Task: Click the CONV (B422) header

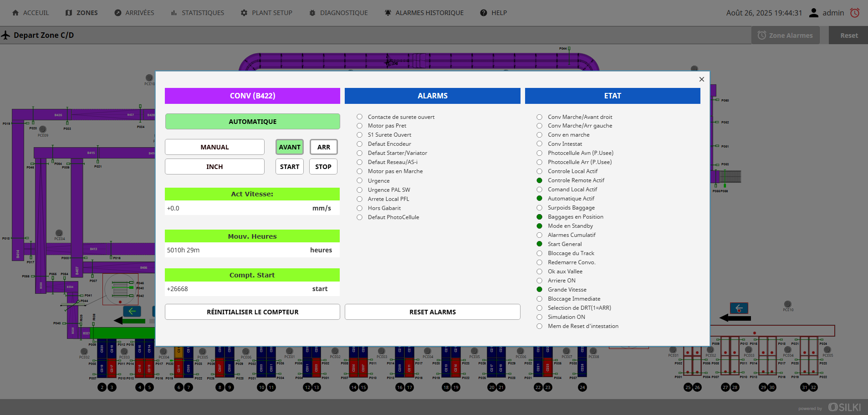Action: click(252, 96)
